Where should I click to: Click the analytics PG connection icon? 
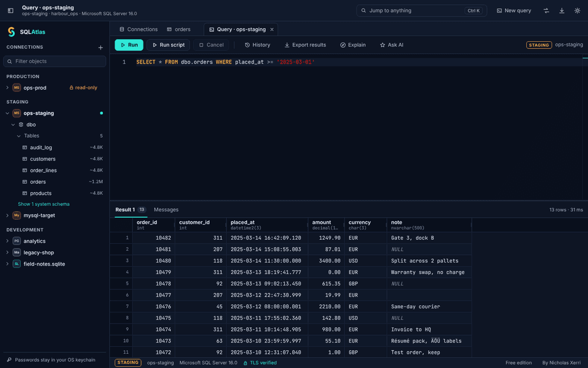[x=16, y=241]
